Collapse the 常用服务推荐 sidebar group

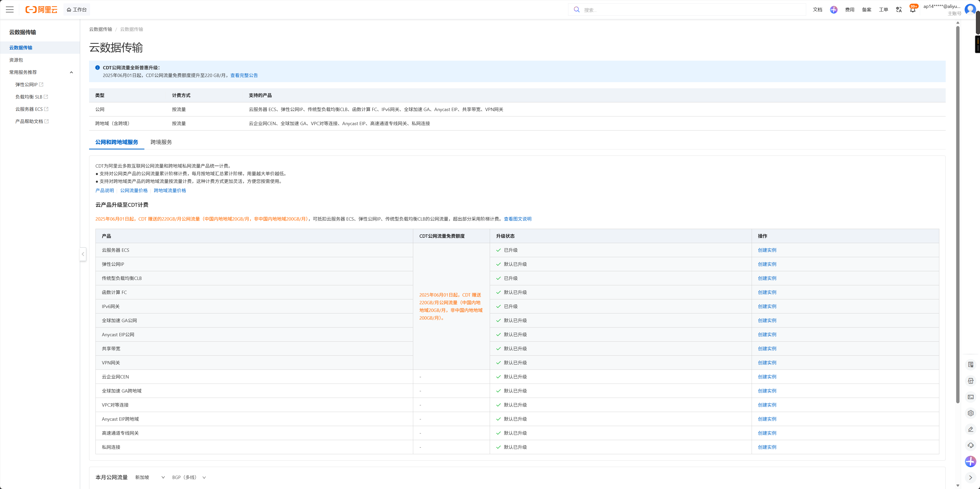pyautogui.click(x=71, y=72)
